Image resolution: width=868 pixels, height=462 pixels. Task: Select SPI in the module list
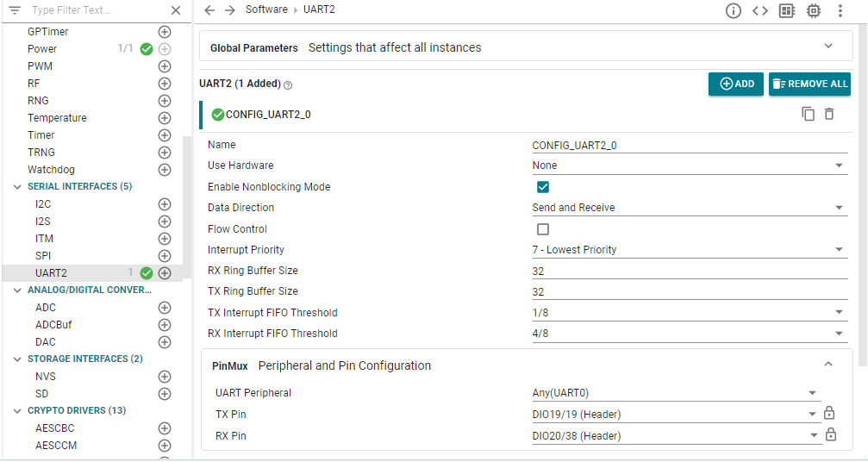point(43,256)
